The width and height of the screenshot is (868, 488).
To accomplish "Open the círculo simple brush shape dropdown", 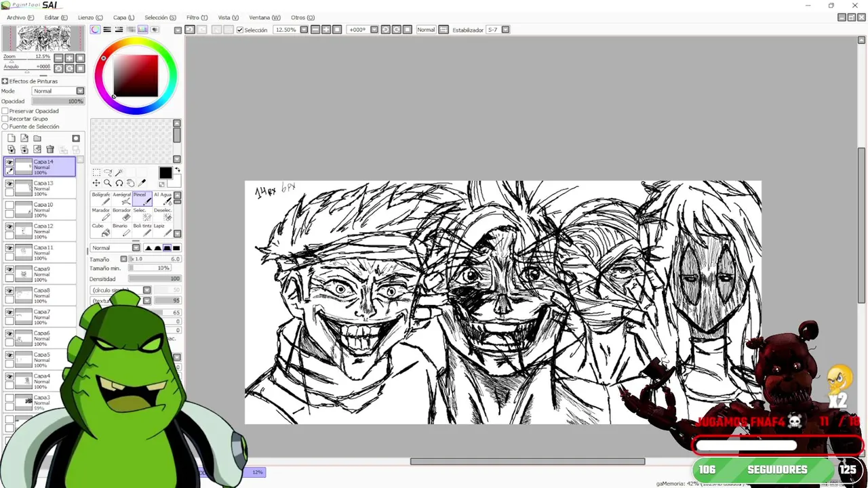I will pos(146,290).
